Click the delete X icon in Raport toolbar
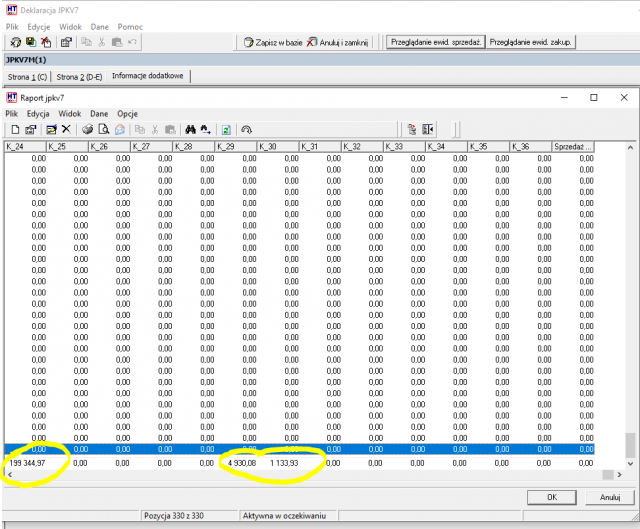 [x=66, y=130]
